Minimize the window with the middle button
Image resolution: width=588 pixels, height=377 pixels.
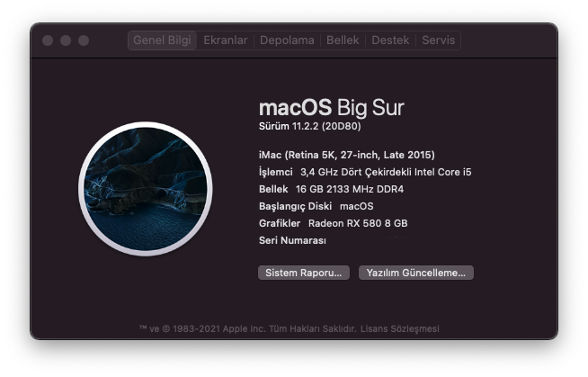tap(66, 40)
